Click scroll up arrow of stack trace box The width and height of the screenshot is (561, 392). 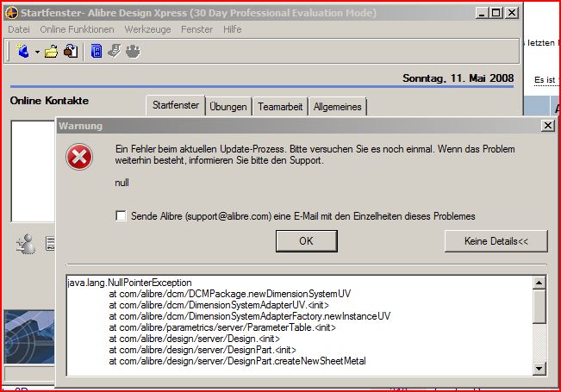[539, 283]
